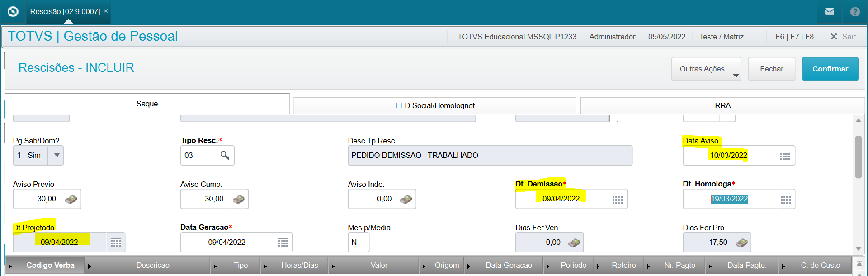This screenshot has height=276, width=868.
Task: Open Aviso Previo calculator icon
Action: pos(71,199)
